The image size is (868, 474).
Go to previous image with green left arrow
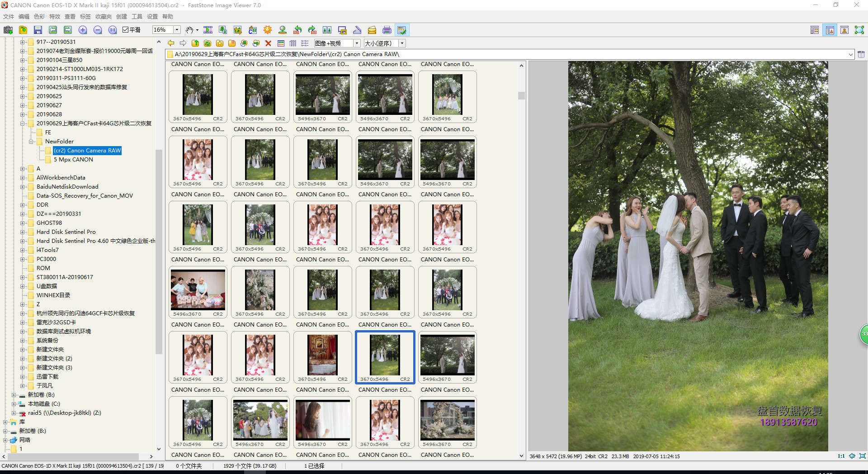click(53, 30)
